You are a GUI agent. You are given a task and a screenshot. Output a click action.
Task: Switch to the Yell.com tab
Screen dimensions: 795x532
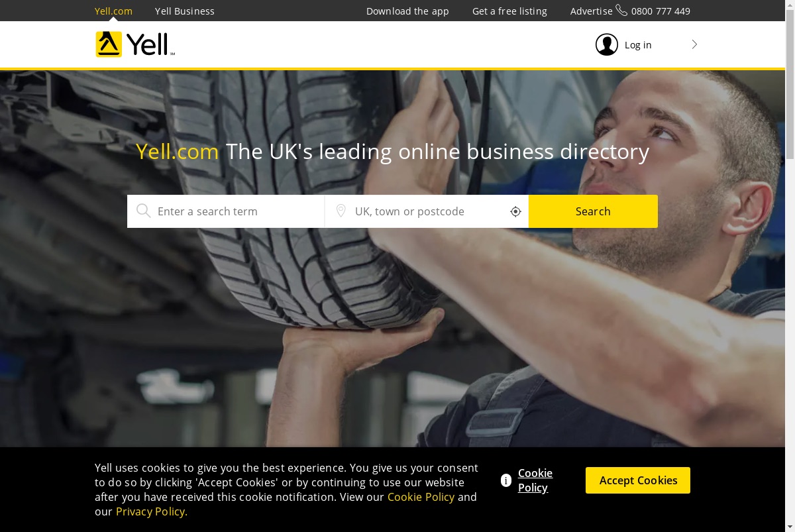click(x=113, y=11)
